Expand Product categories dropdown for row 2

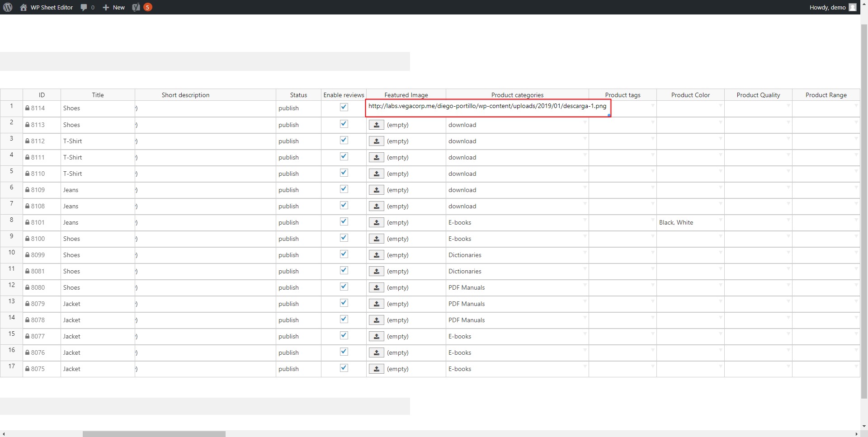pyautogui.click(x=585, y=122)
